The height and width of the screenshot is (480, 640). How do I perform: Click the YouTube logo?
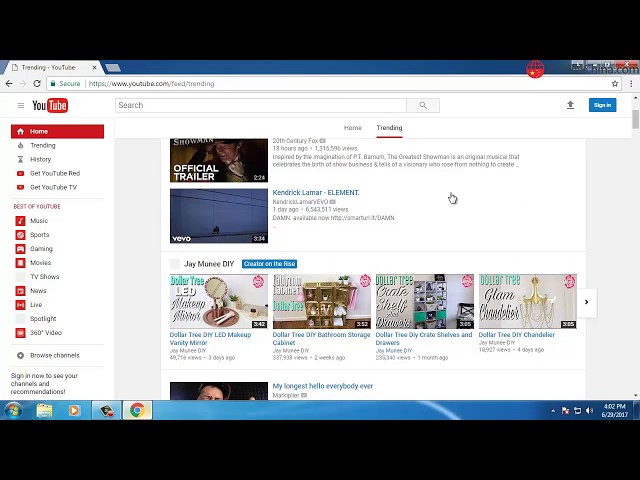[x=50, y=105]
